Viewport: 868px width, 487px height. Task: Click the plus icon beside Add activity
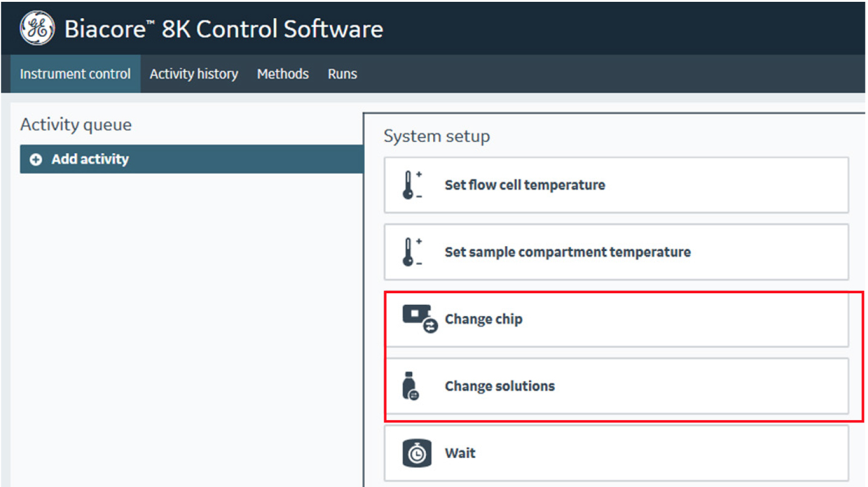coord(36,160)
